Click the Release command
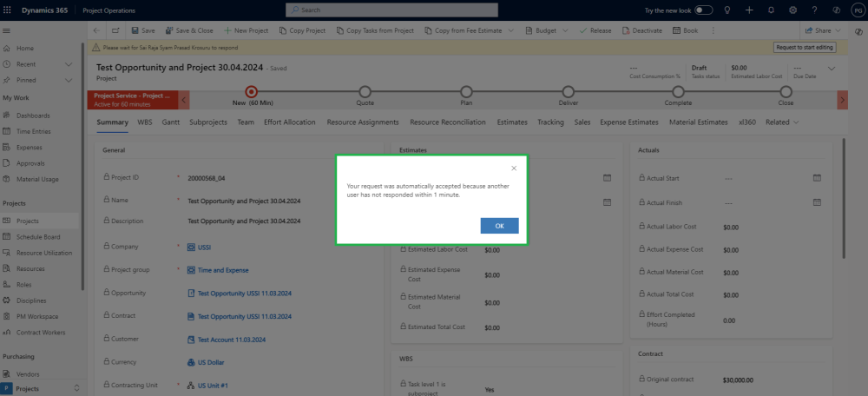The image size is (868, 396). click(x=595, y=30)
